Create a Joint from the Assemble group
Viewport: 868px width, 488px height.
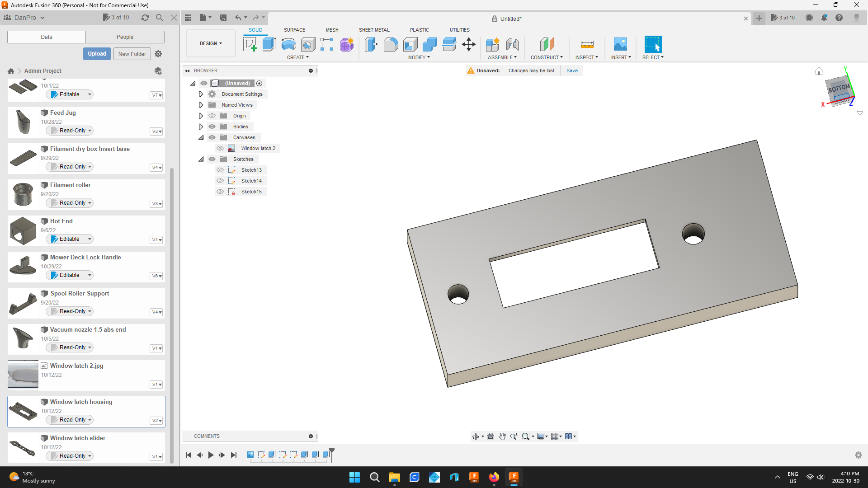[x=512, y=44]
